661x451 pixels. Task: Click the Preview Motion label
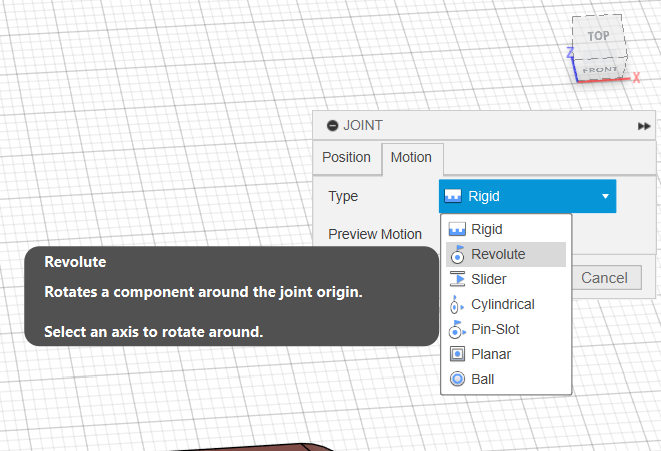(x=375, y=234)
